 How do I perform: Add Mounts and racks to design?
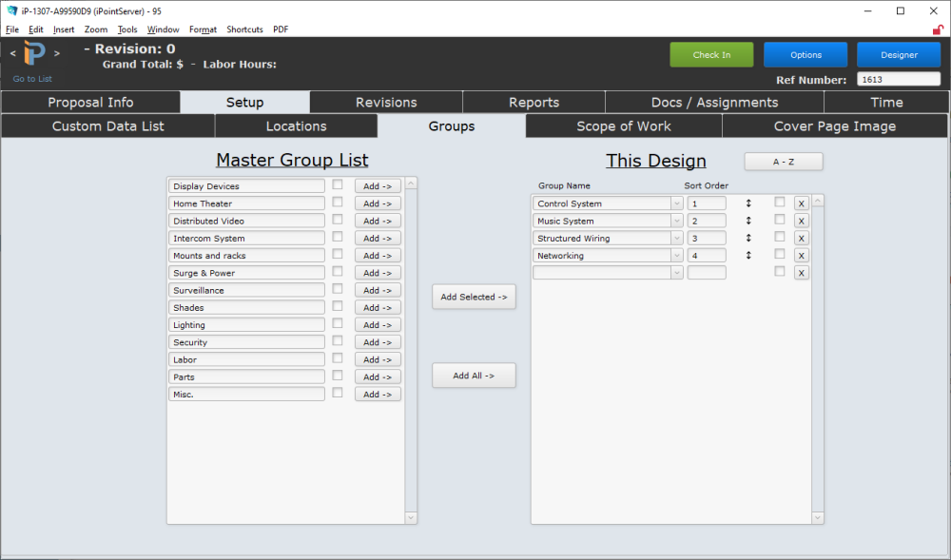pos(378,256)
